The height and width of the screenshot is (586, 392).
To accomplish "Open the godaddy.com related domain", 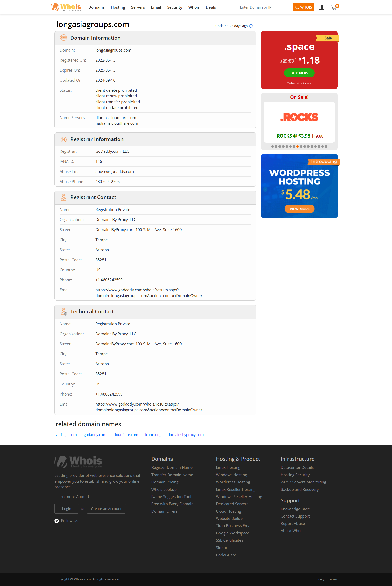I will click(x=95, y=435).
